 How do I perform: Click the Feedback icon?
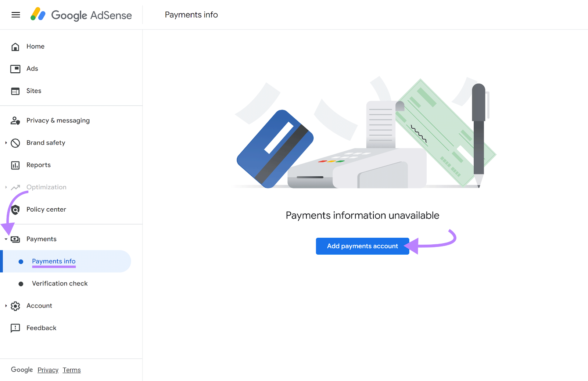[15, 328]
